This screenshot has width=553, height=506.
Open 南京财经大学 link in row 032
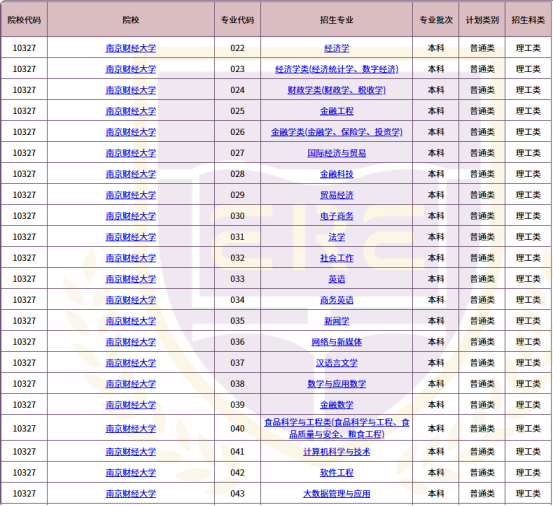click(x=130, y=258)
